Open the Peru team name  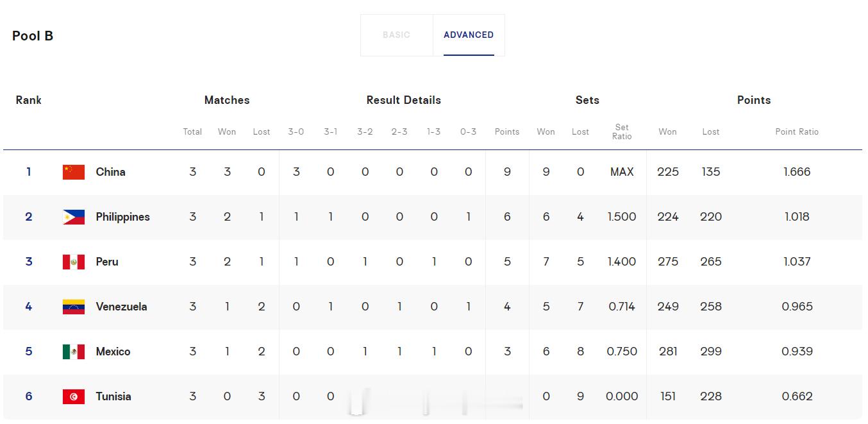(x=107, y=262)
